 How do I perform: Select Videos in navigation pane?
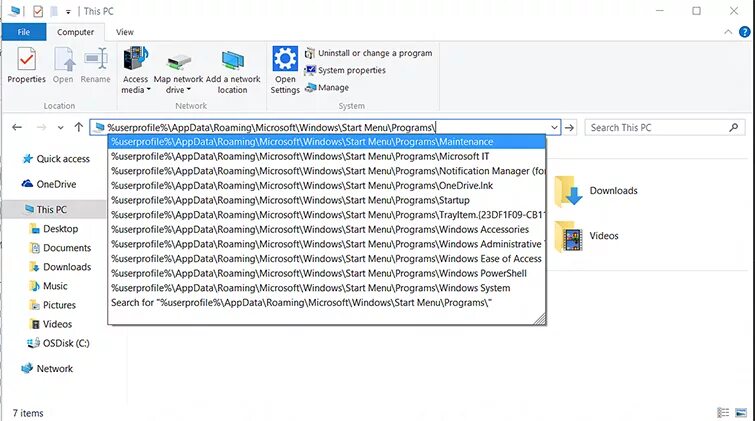[51, 324]
